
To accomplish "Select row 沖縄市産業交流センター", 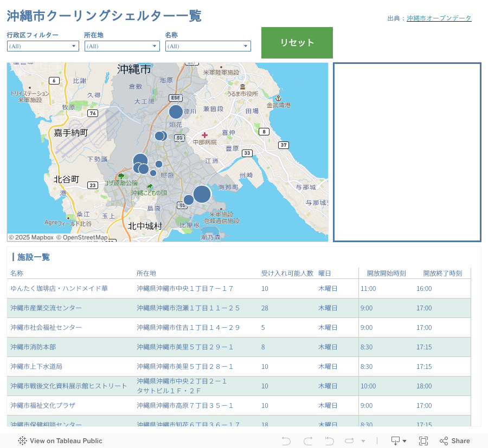I will [239, 308].
